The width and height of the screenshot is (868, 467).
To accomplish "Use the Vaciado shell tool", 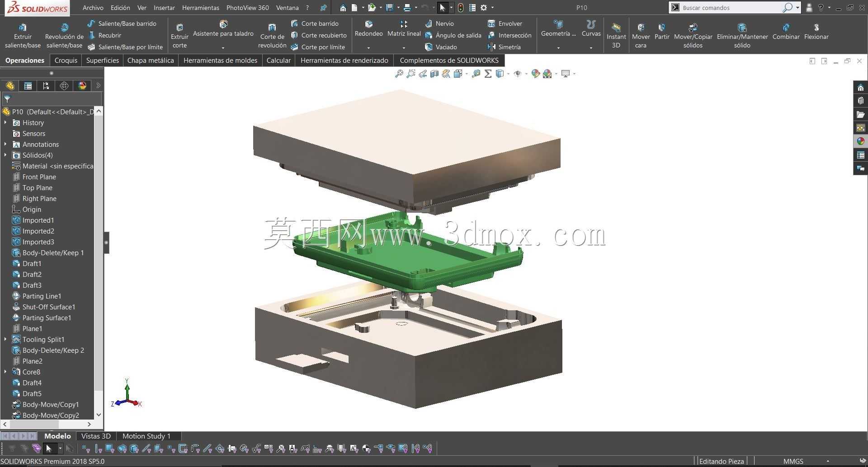I will 441,47.
